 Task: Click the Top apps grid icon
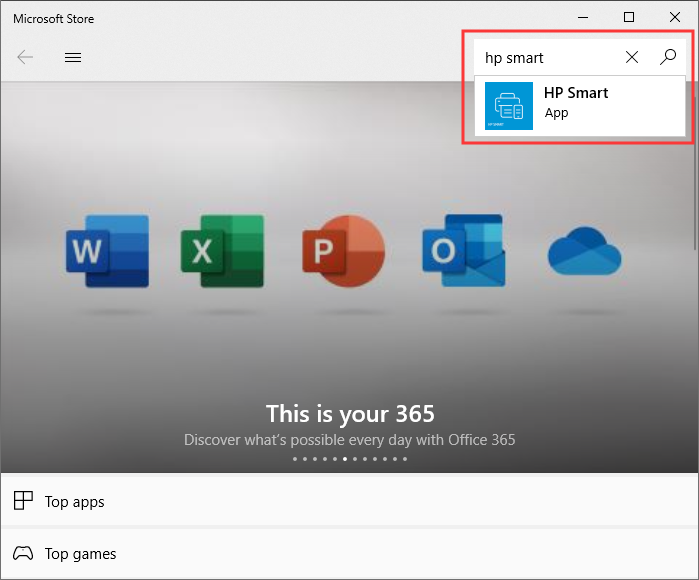tap(23, 501)
